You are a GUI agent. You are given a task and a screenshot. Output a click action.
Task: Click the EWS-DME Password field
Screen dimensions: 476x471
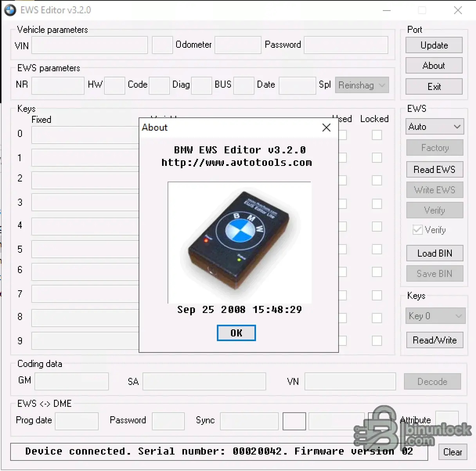click(x=168, y=421)
